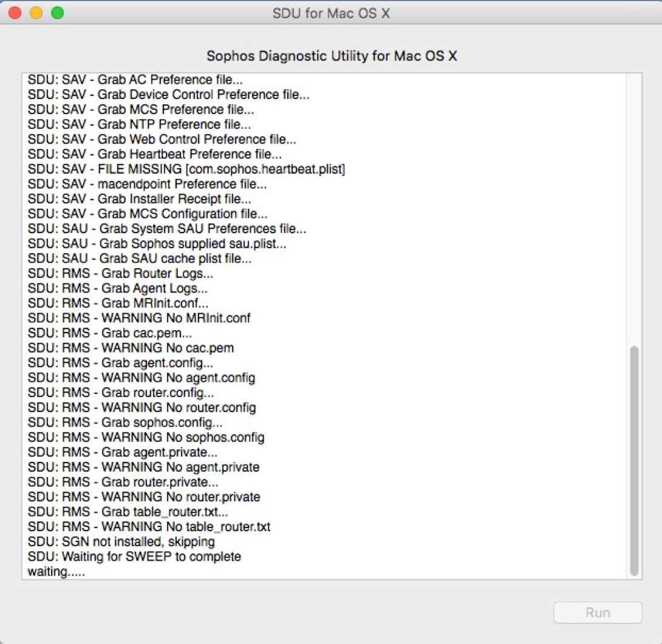Select 'WARNING No MRInit.conf' line
This screenshot has width=662, height=644.
[139, 318]
